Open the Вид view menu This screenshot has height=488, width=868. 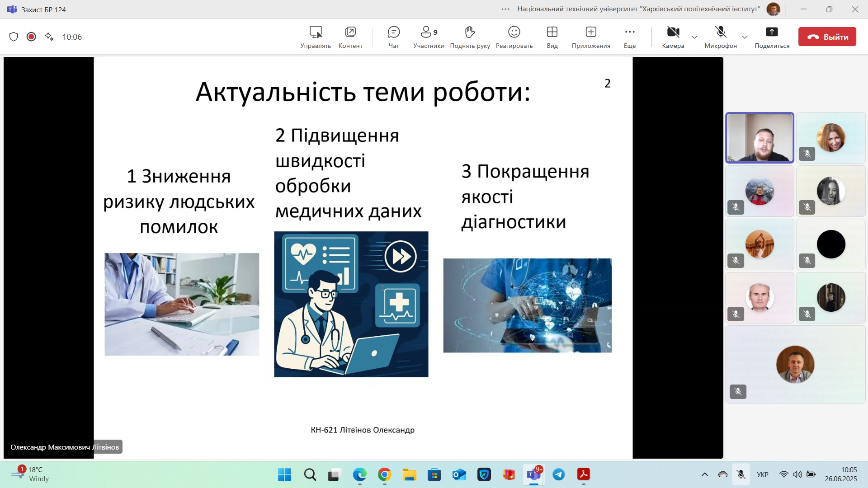coord(552,37)
